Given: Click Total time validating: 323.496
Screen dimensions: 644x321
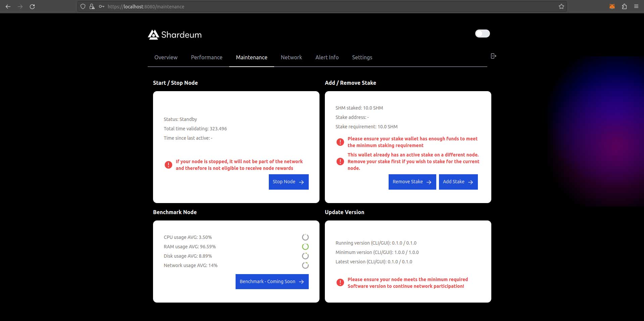Looking at the screenshot, I should click(195, 129).
